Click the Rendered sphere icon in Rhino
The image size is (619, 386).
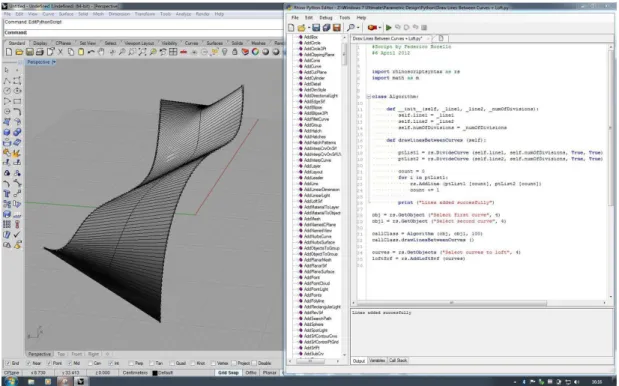click(266, 52)
